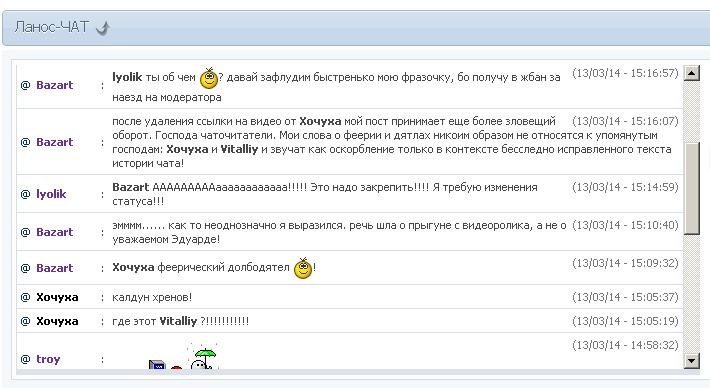This screenshot has width=710, height=388.
Task: Click the chat scrollbar up arrow
Action: 691,73
